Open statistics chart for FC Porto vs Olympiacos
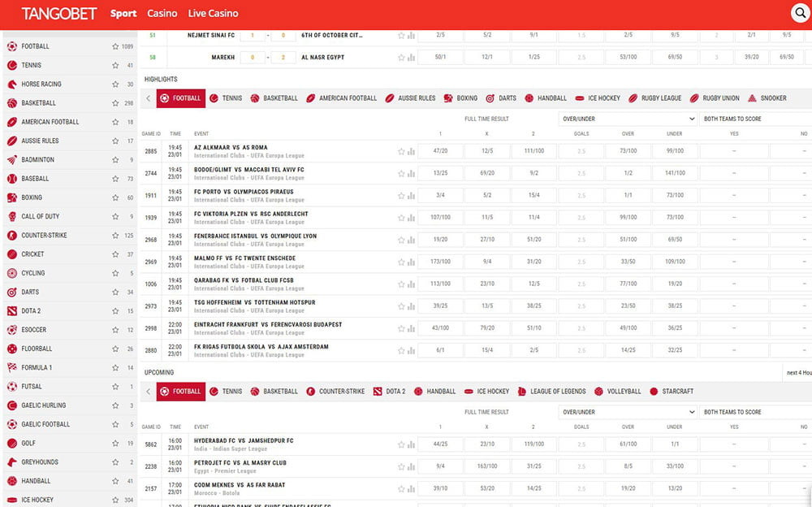 point(411,196)
